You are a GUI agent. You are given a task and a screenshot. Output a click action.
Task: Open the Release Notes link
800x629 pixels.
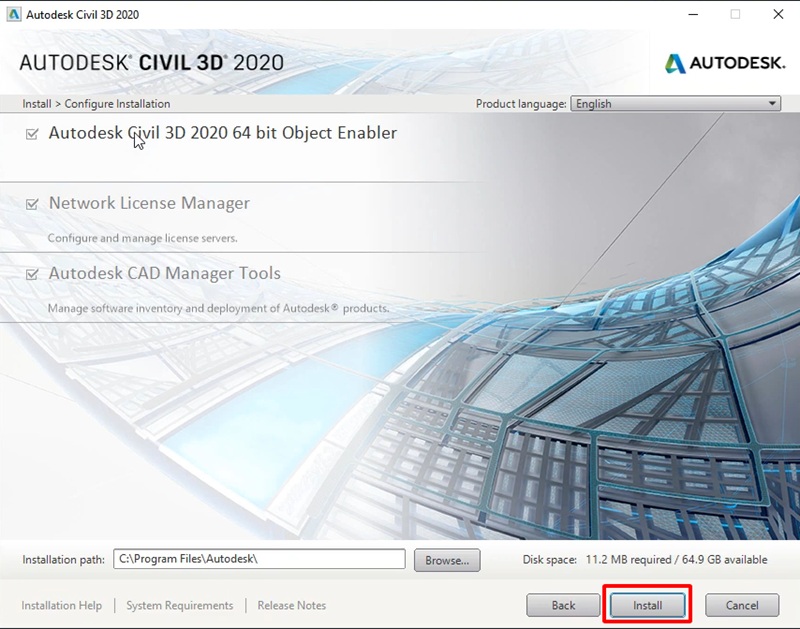(291, 605)
